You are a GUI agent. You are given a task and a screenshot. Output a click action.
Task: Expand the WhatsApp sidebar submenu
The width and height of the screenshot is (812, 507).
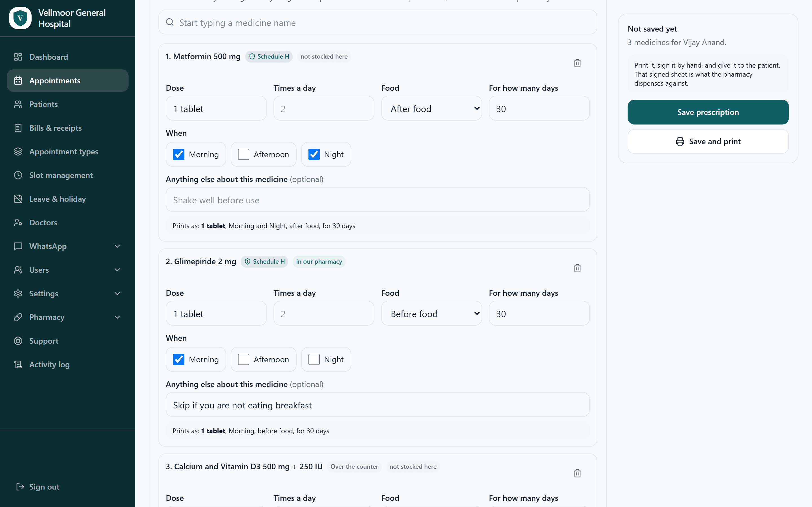click(x=67, y=246)
